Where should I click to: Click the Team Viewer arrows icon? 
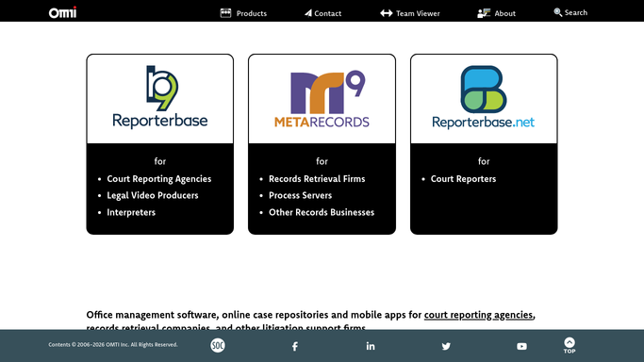[x=386, y=13]
